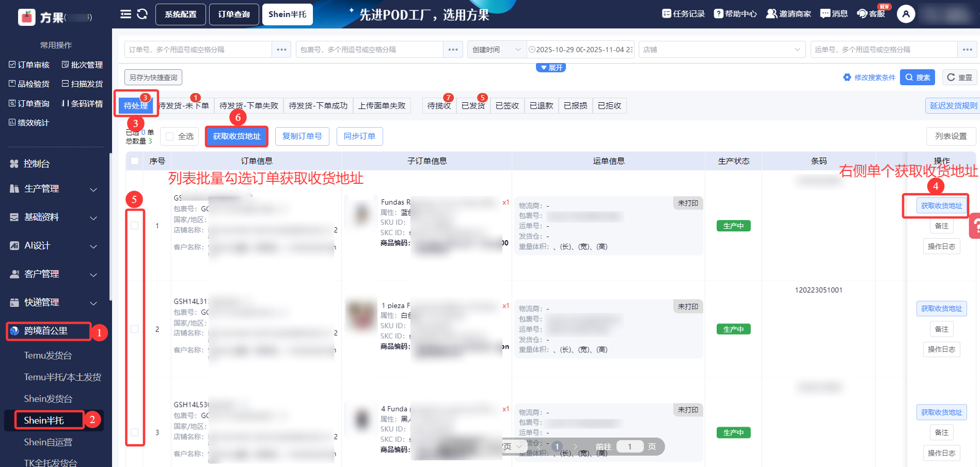Switch to 上传面单失败 tab

382,105
